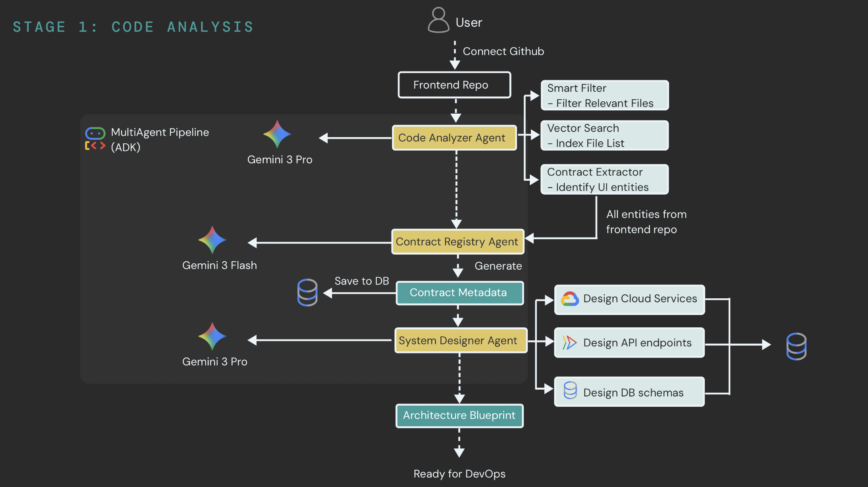Click the Vector Search box

(604, 135)
